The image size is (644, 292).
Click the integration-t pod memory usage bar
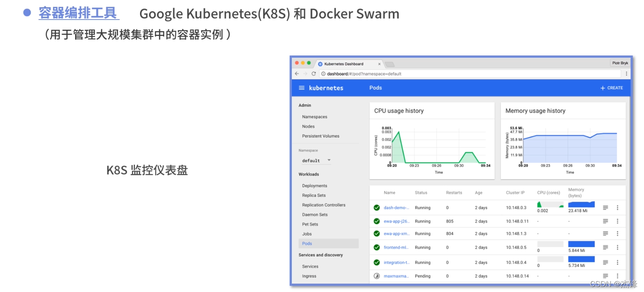pos(581,259)
